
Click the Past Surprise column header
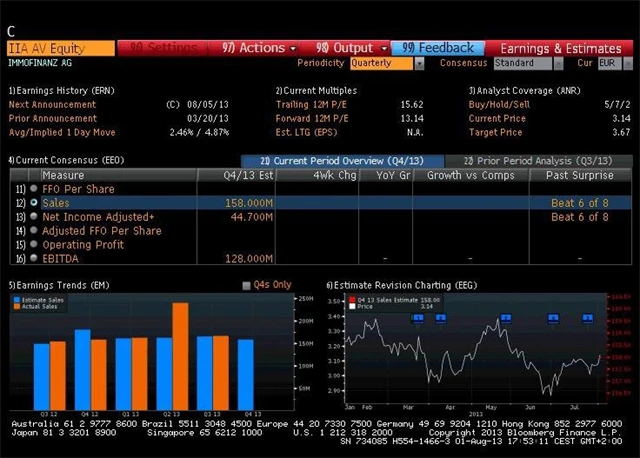coord(580,175)
